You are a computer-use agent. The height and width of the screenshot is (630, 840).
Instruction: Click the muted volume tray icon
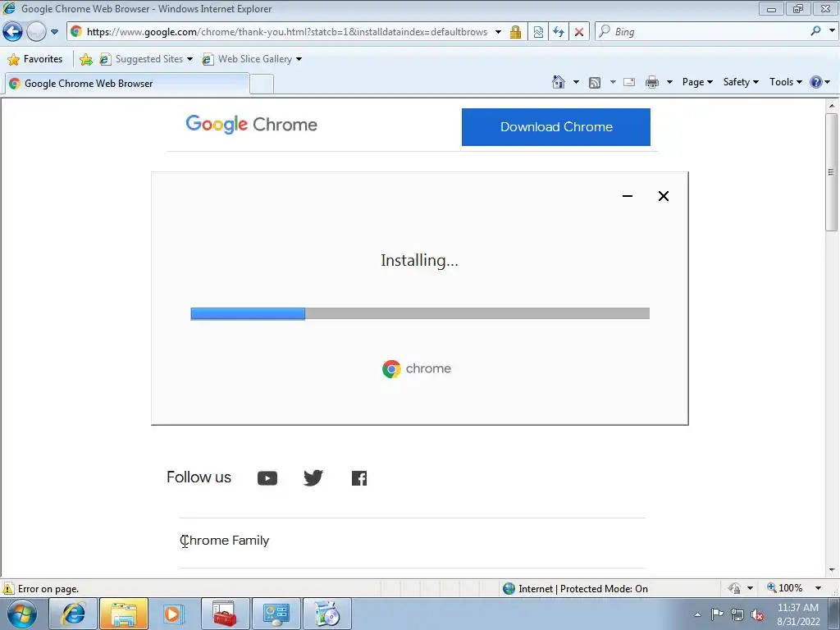tap(757, 615)
